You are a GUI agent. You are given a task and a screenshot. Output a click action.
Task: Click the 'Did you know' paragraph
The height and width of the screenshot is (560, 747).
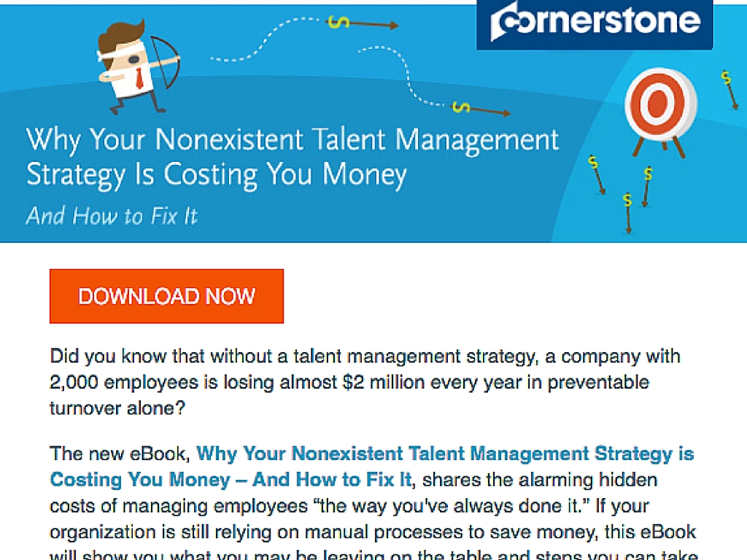(x=365, y=382)
